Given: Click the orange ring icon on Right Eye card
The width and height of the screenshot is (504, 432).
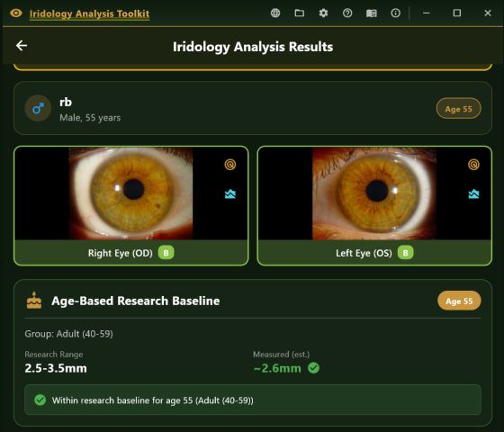Looking at the screenshot, I should [230, 165].
